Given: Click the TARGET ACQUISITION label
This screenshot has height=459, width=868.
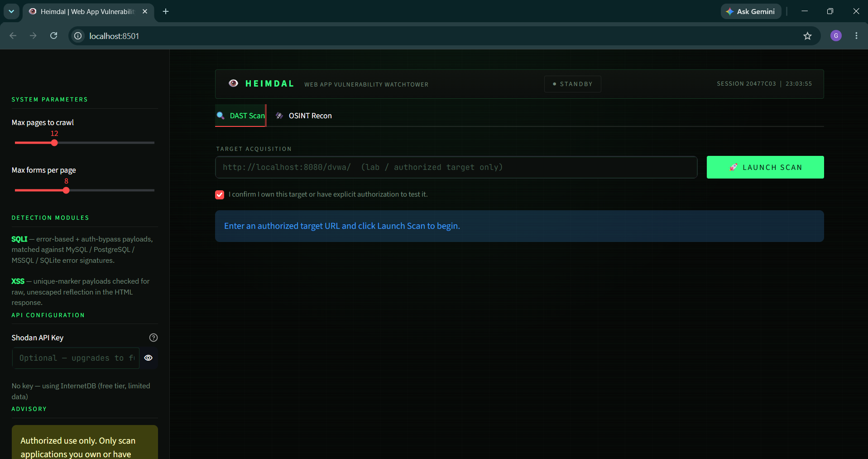Looking at the screenshot, I should [x=254, y=149].
